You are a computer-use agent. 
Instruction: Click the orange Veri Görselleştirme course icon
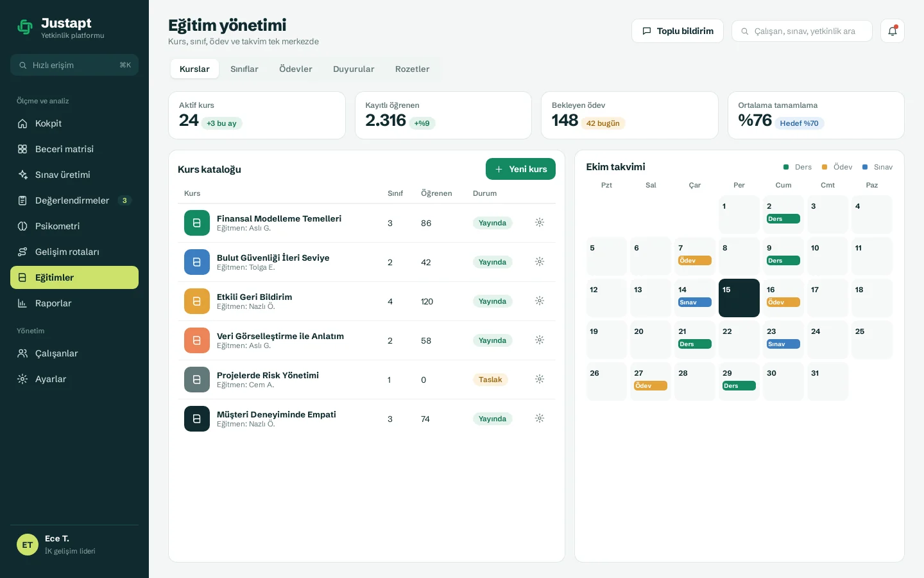pyautogui.click(x=197, y=340)
